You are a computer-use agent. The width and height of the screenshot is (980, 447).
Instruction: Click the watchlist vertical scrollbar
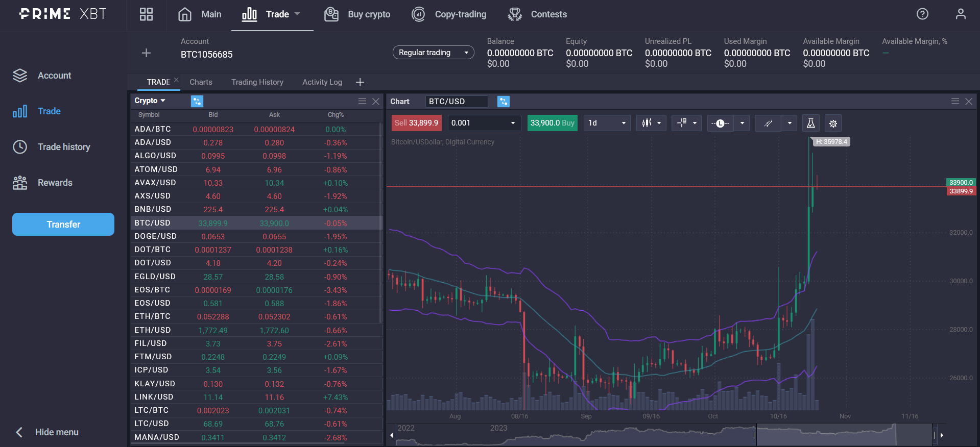point(381,222)
